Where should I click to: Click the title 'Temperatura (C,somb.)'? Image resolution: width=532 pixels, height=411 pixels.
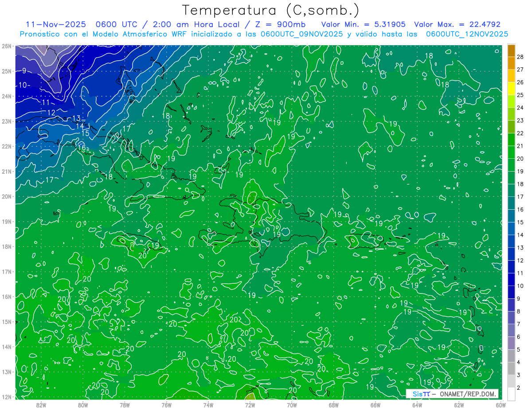[x=270, y=10]
